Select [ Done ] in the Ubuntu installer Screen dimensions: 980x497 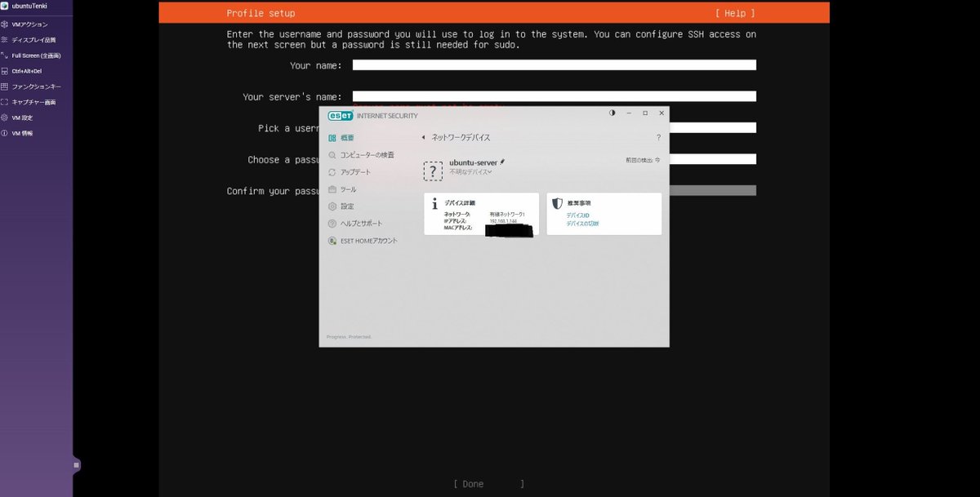point(488,484)
